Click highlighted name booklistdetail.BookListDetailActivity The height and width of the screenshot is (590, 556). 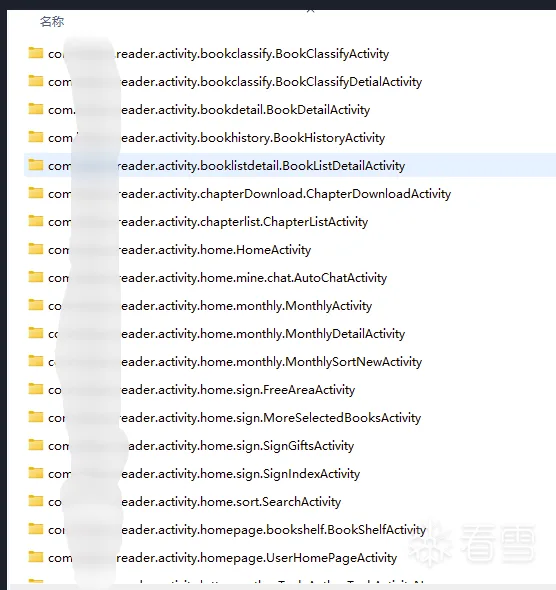pos(226,166)
